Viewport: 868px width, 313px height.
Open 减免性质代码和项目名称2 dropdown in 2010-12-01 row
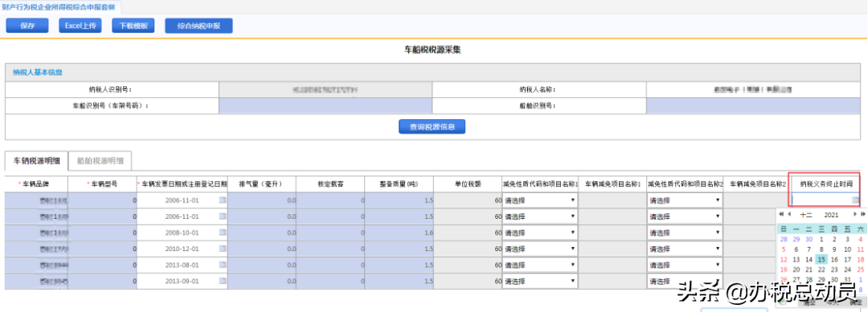coord(685,249)
